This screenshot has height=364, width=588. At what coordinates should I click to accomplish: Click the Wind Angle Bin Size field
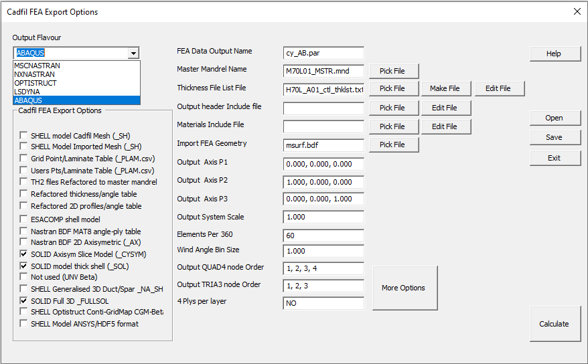323,251
